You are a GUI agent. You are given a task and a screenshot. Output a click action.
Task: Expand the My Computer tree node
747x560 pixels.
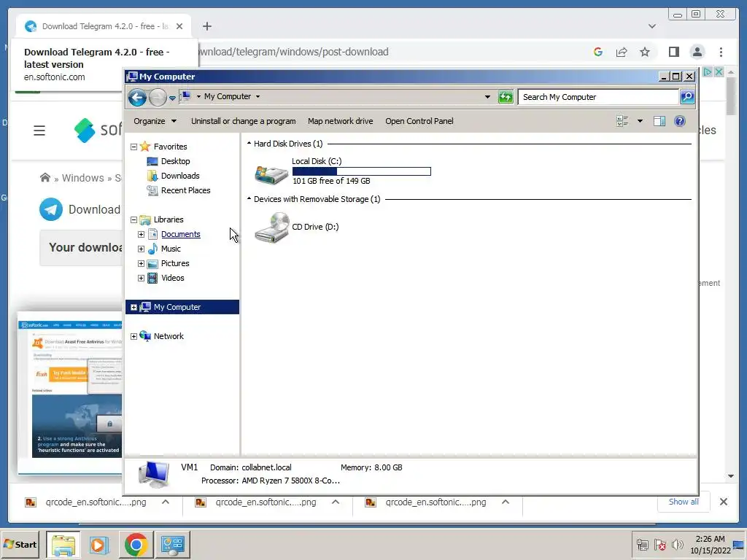134,308
